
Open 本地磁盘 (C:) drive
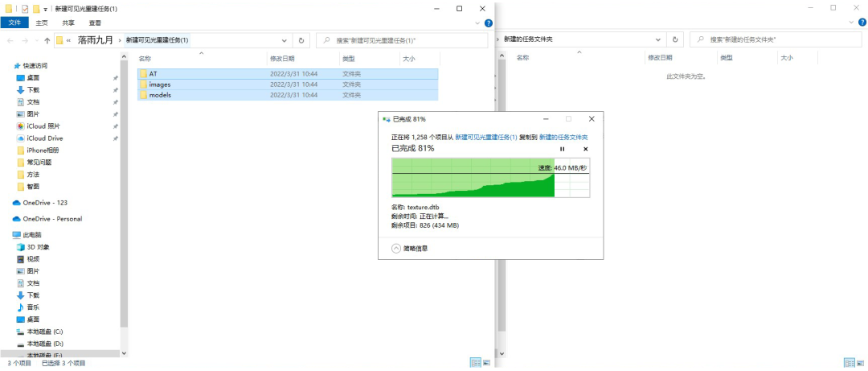[44, 332]
